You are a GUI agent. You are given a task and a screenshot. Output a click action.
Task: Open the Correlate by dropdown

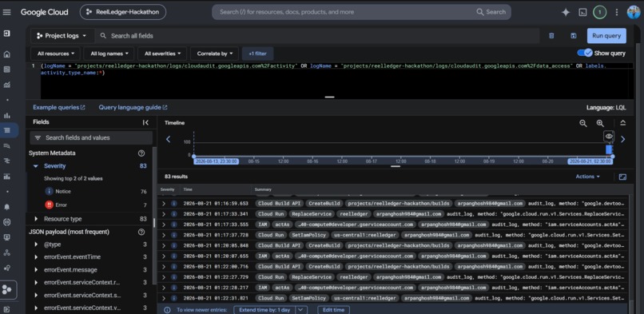coord(214,54)
